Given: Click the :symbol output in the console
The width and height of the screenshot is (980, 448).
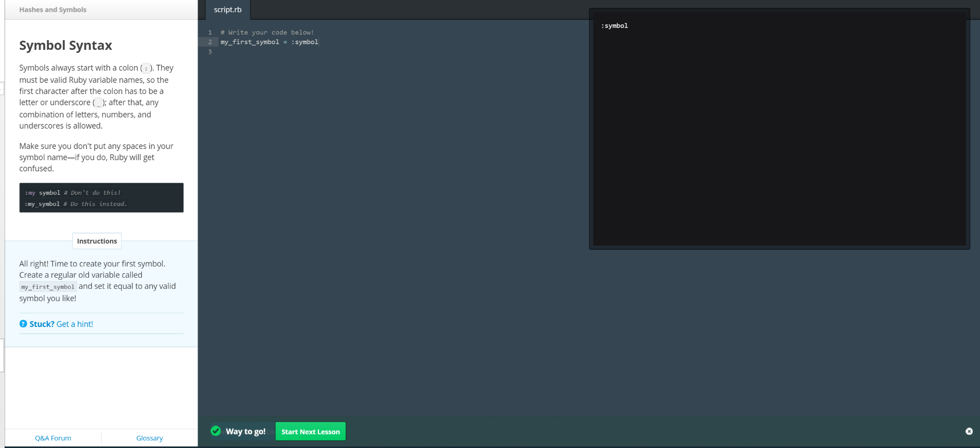Looking at the screenshot, I should coord(614,26).
